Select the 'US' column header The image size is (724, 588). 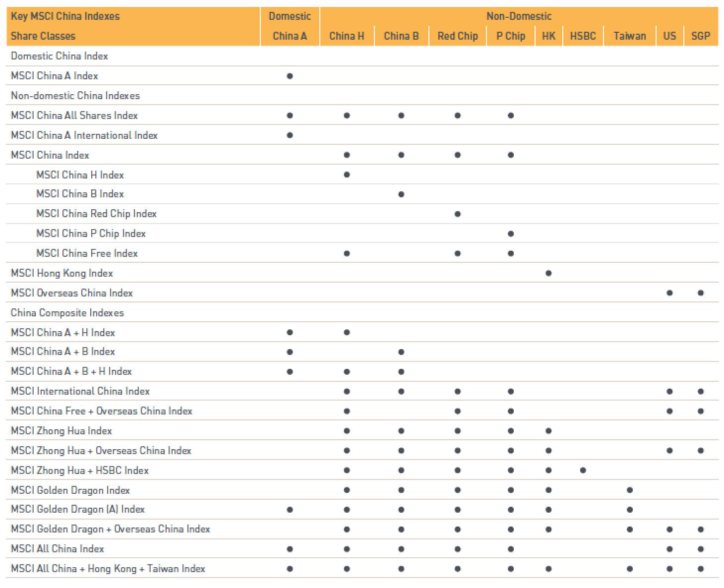669,36
